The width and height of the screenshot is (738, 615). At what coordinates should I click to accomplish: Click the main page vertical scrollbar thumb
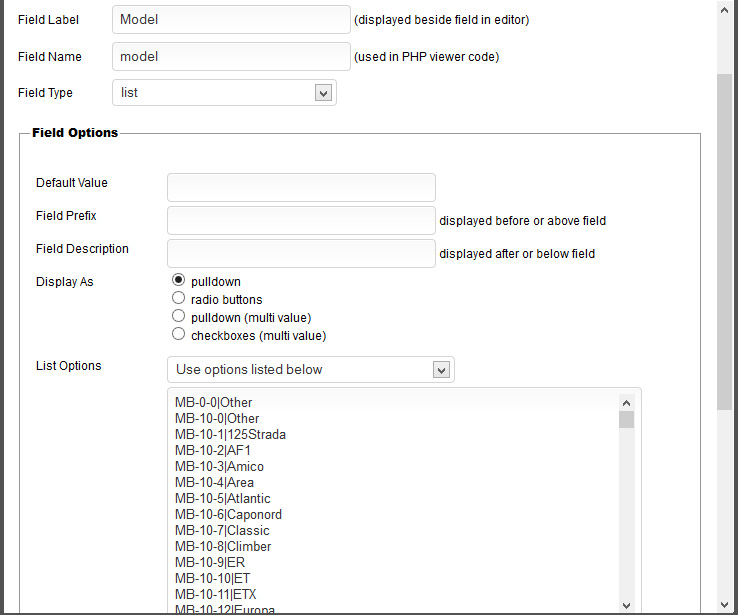(x=726, y=240)
